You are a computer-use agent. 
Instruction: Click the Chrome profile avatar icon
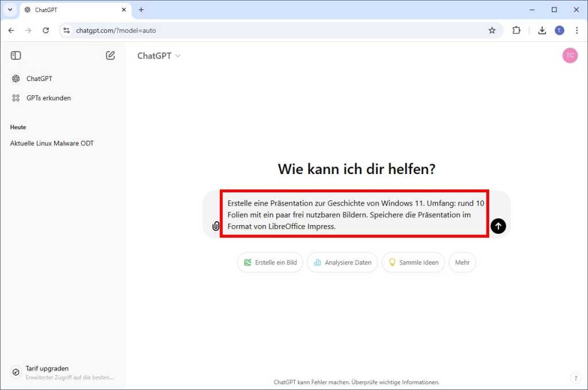[560, 30]
